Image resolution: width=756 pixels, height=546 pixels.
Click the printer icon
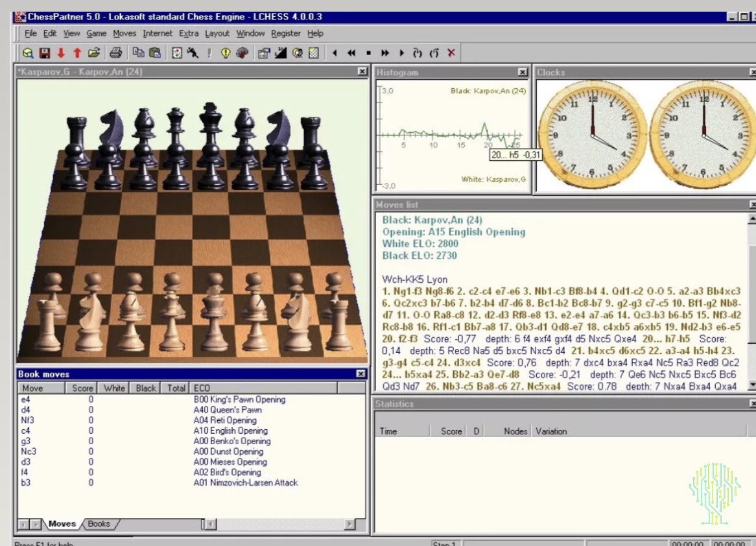click(115, 53)
